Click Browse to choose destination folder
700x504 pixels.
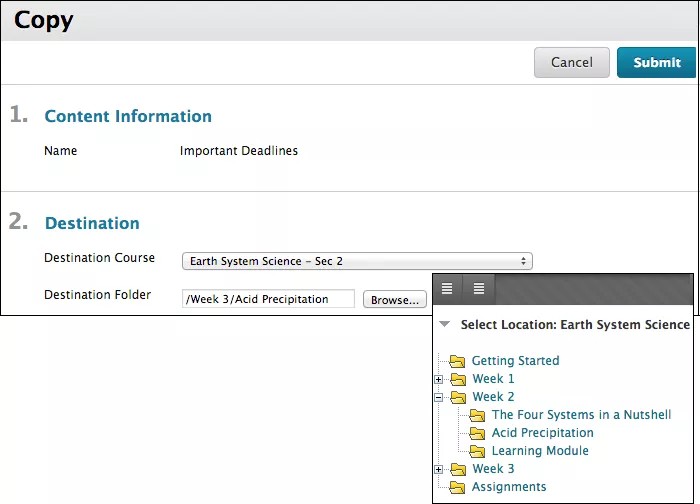[394, 299]
